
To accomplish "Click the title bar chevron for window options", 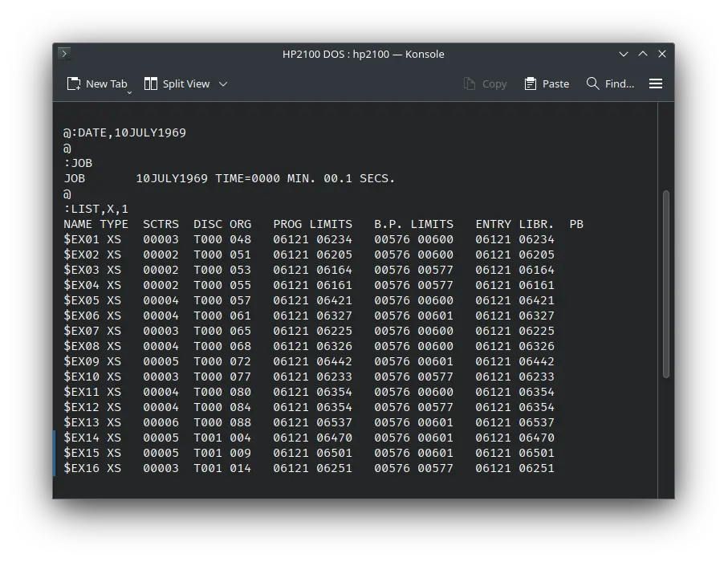I will pyautogui.click(x=624, y=54).
